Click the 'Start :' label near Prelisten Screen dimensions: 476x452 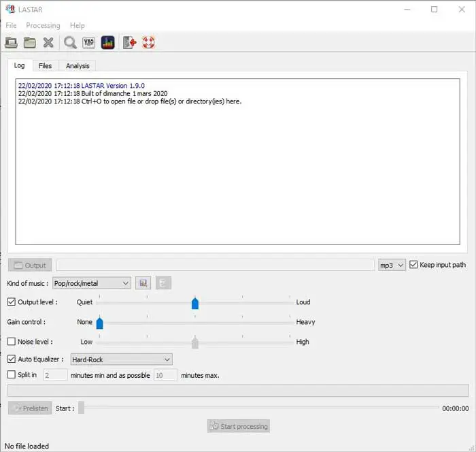tap(65, 408)
